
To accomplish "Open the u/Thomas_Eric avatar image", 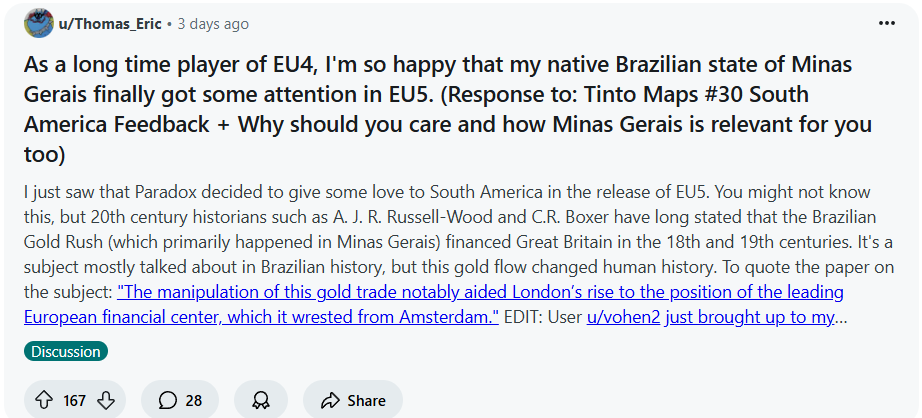I will pyautogui.click(x=39, y=23).
